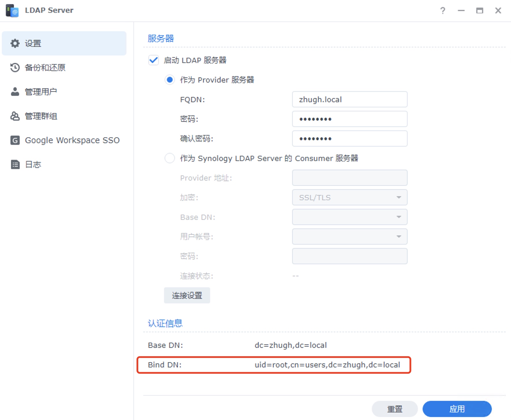511x420 pixels.
Task: Maximize the LDAP Server window
Action: point(480,11)
